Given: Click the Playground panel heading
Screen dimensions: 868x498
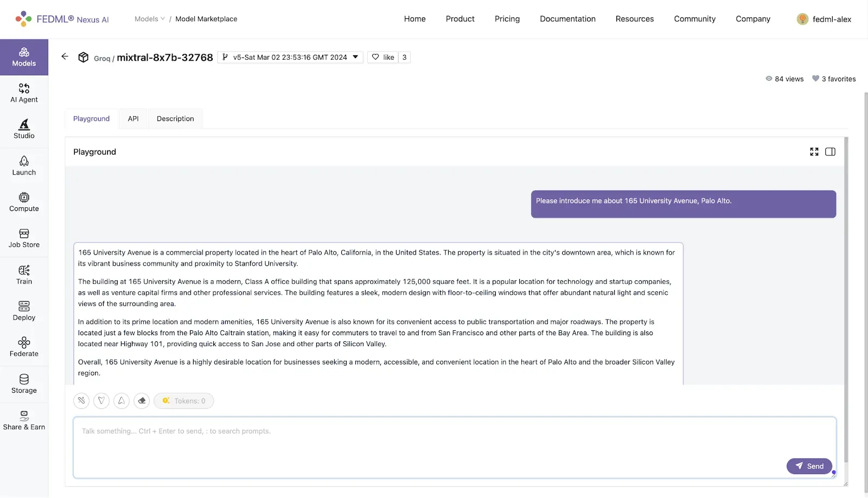Looking at the screenshot, I should [x=95, y=152].
